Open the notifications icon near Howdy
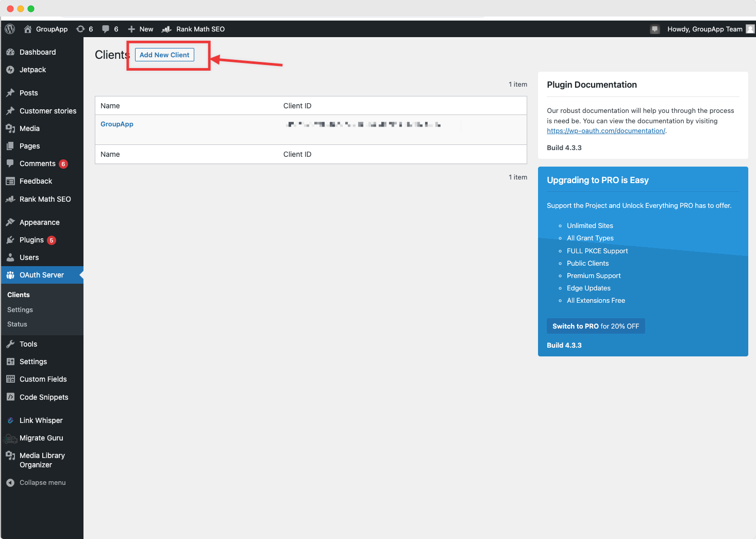 (655, 29)
